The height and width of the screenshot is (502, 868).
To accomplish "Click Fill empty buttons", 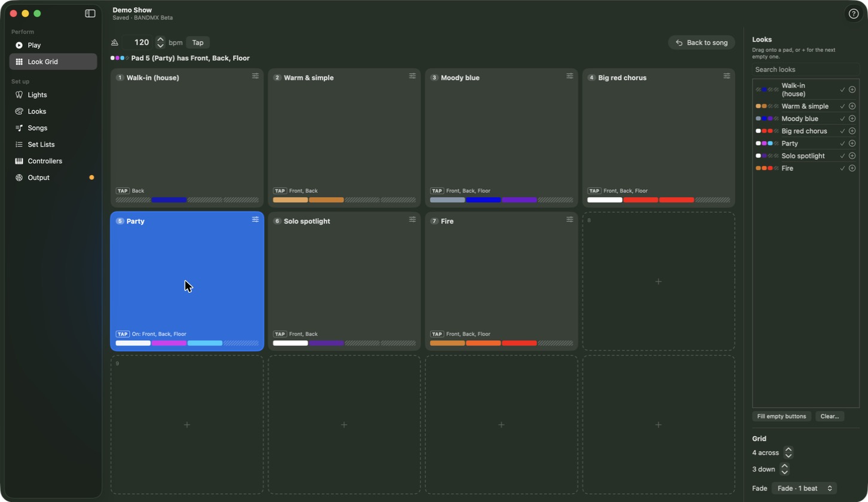I will click(x=781, y=417).
